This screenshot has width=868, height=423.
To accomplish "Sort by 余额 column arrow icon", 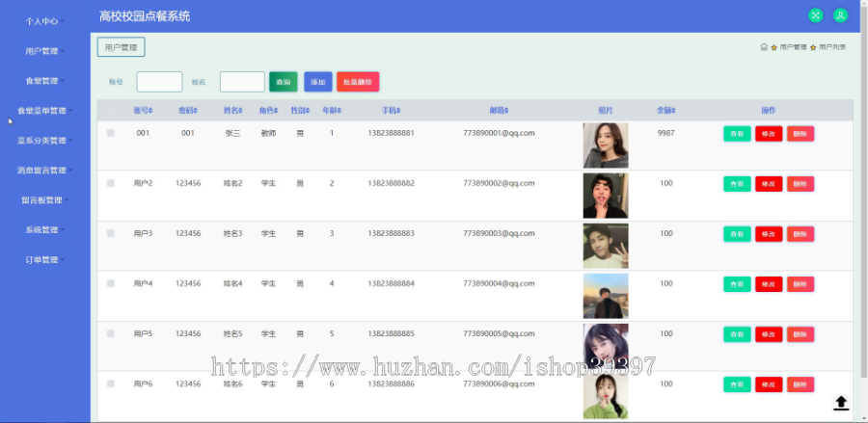I will tap(674, 111).
